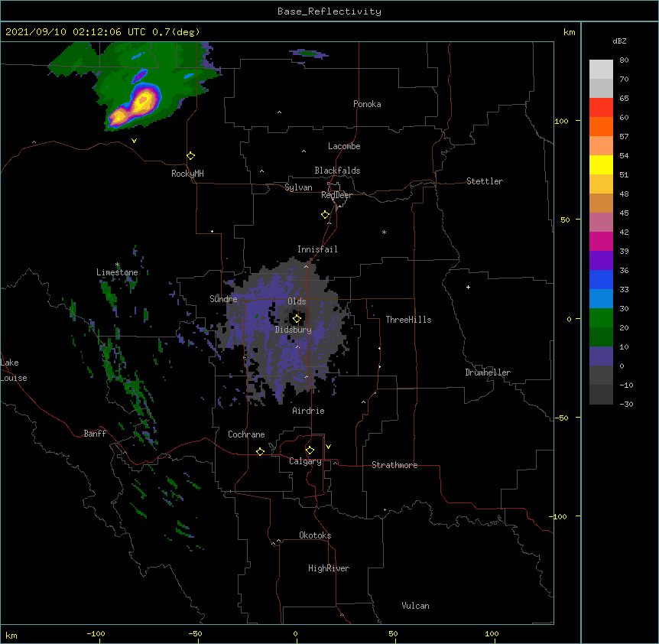Click the Blackfalds city label

pyautogui.click(x=337, y=171)
